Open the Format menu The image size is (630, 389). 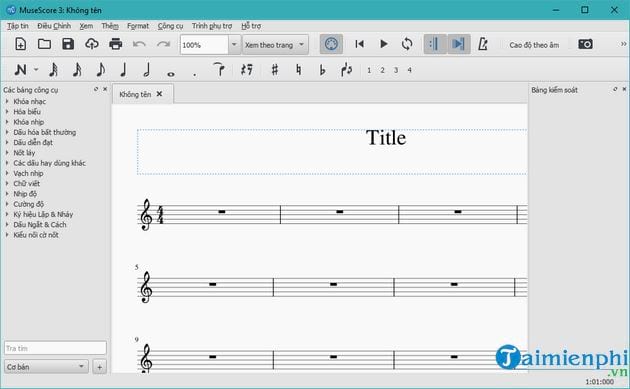(x=138, y=26)
